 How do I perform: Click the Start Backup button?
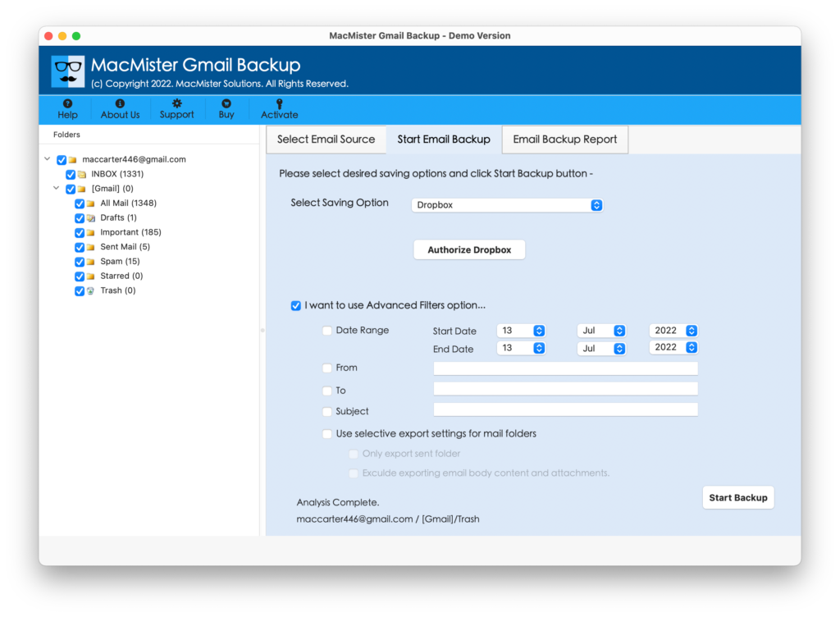(737, 498)
